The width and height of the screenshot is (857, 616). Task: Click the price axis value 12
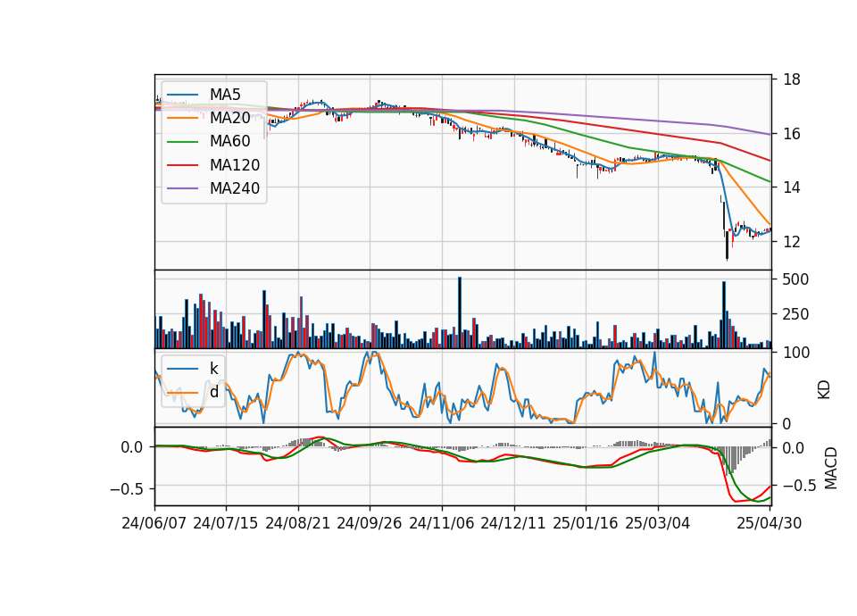click(x=792, y=242)
